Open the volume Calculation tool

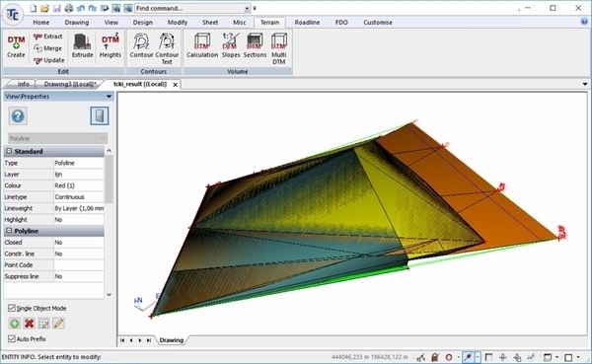point(202,46)
